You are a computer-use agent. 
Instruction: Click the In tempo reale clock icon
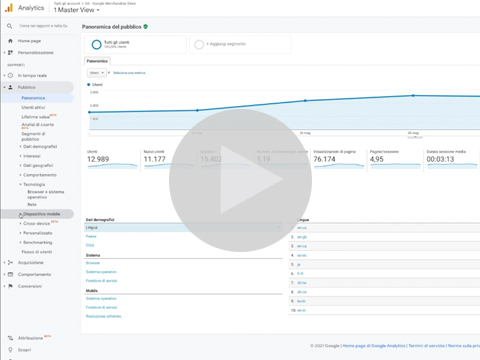click(10, 76)
